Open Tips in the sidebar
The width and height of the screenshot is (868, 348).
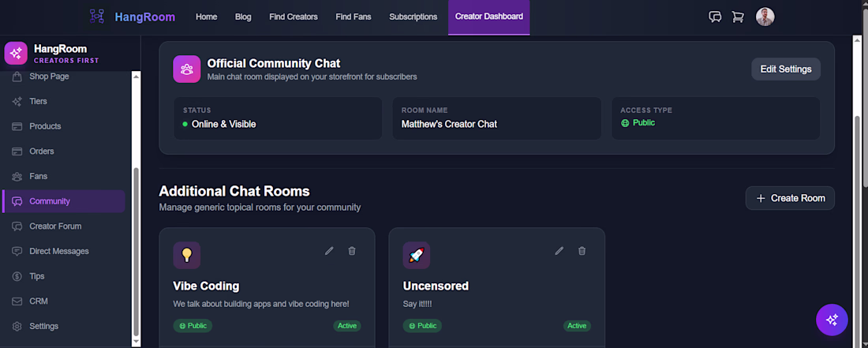tap(37, 276)
